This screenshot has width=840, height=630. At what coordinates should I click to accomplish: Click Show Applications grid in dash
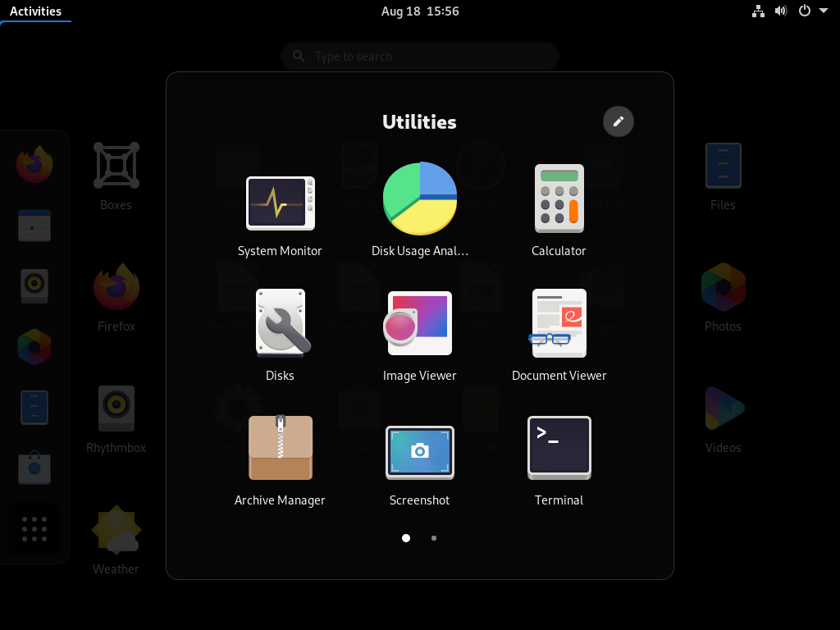34,529
